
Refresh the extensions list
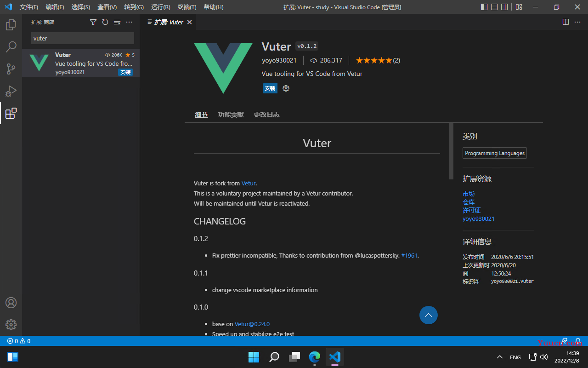tap(105, 22)
